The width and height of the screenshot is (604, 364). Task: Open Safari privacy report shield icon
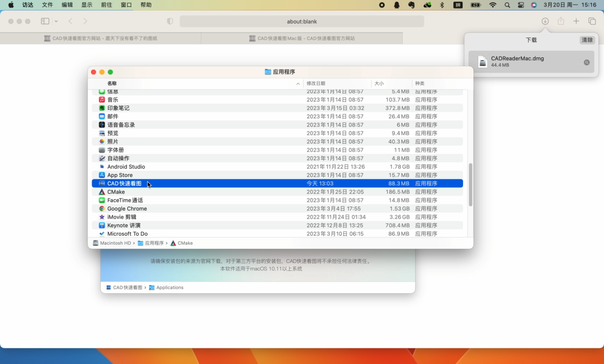coord(170,22)
